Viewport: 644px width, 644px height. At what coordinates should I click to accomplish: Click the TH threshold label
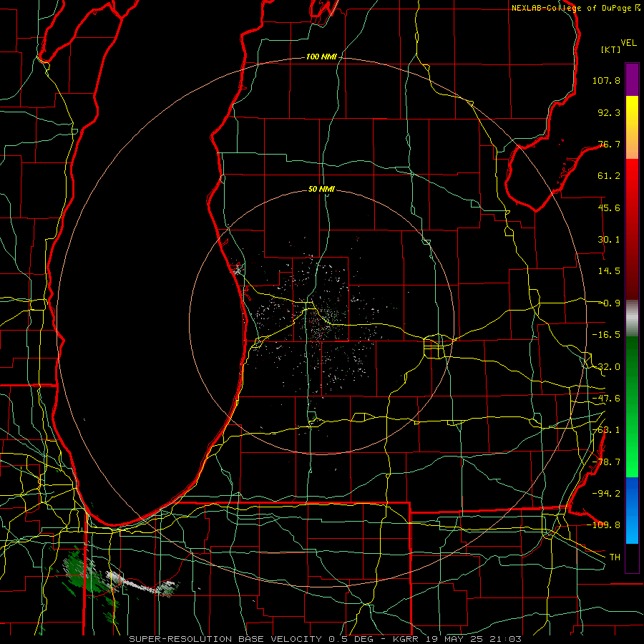click(x=615, y=557)
